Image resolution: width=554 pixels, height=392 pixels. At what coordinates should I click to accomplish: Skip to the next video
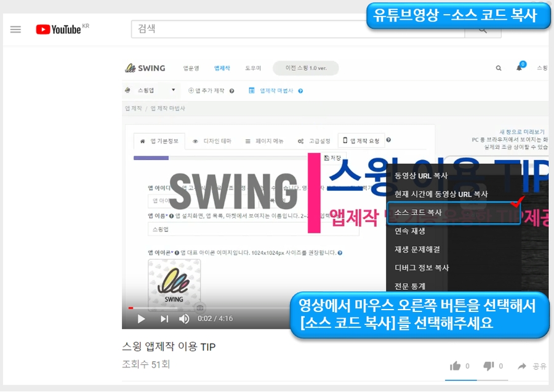(x=164, y=319)
